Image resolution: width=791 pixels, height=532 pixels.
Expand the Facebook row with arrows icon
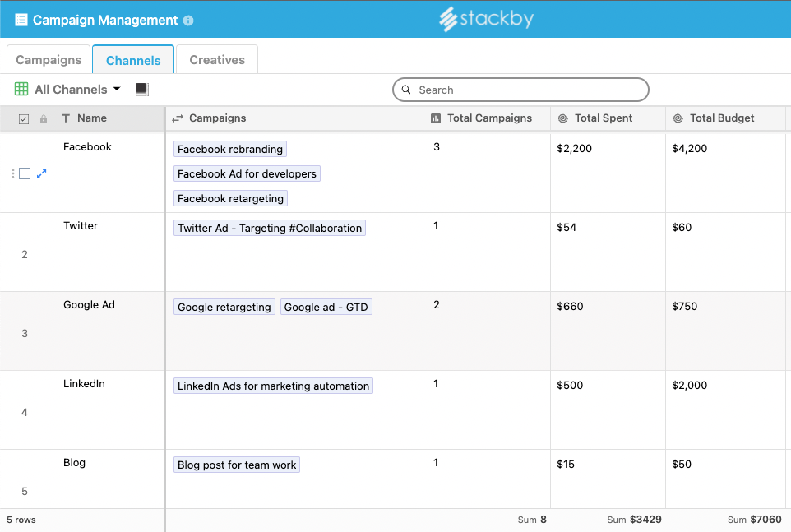point(41,173)
